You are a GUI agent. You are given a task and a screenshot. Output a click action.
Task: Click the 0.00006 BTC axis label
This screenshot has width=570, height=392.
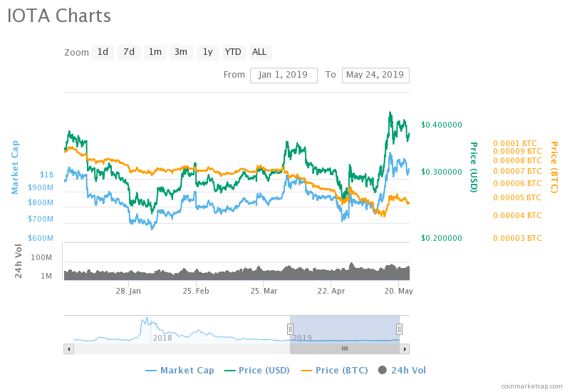coord(517,184)
